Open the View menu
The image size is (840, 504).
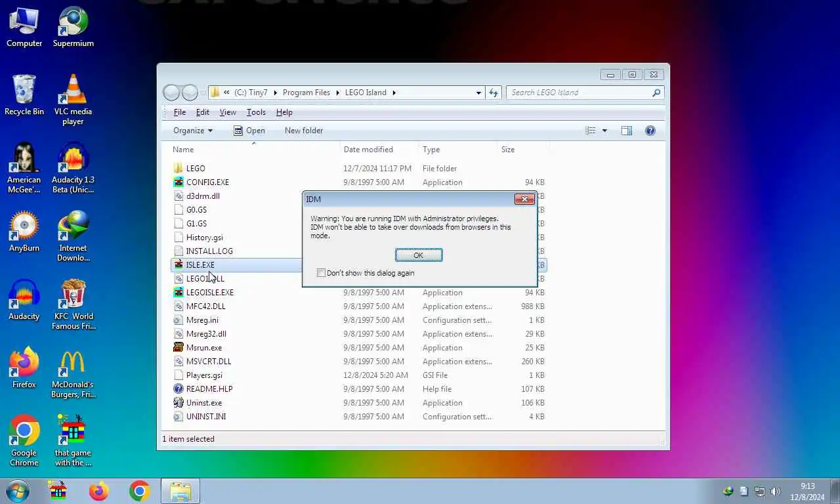[x=228, y=112]
